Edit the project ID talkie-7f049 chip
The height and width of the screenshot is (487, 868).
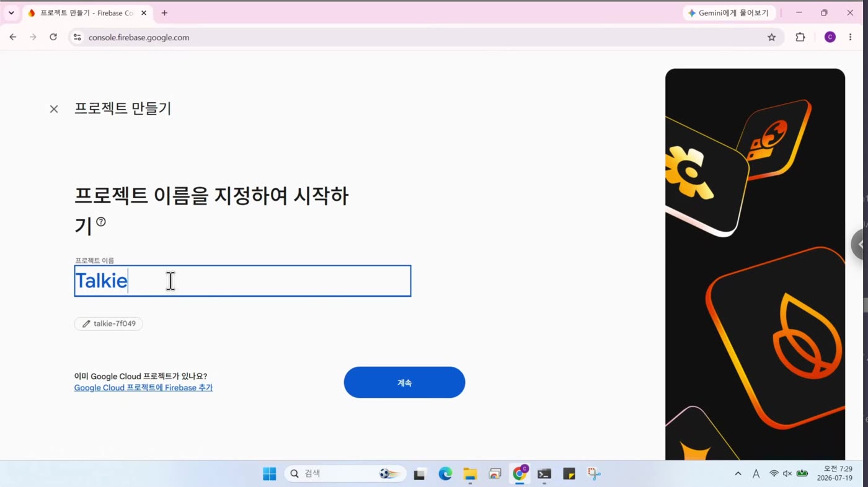tap(108, 323)
